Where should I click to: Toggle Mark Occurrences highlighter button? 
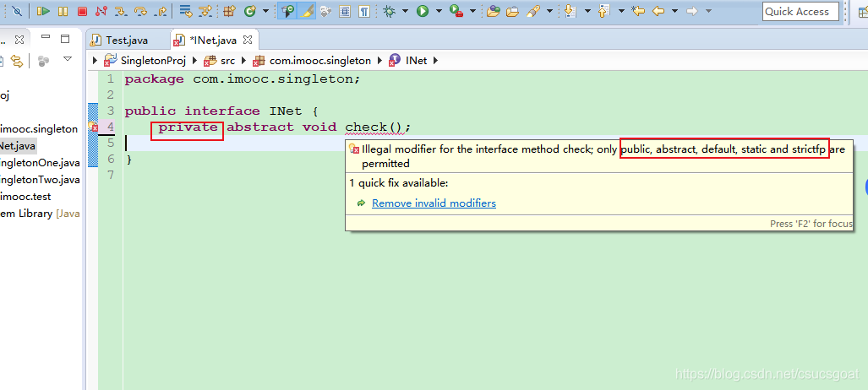coord(307,11)
